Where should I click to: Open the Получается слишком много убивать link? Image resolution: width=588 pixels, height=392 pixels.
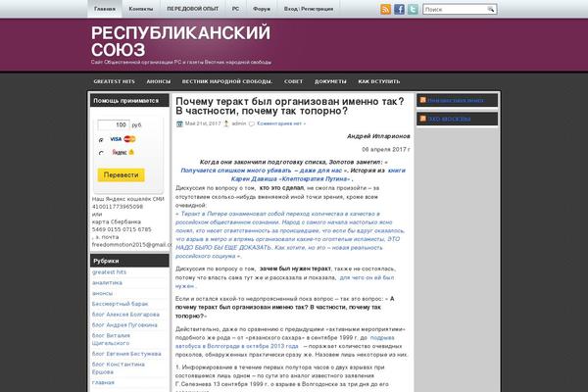[262, 171]
